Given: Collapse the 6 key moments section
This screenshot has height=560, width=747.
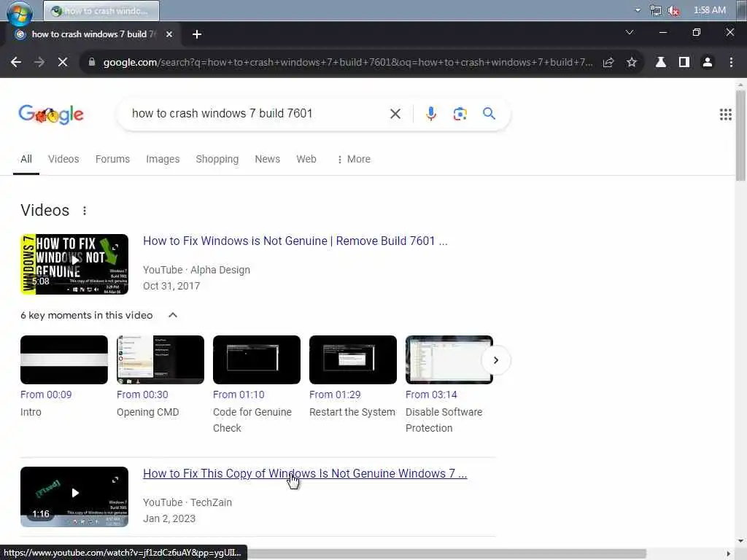Looking at the screenshot, I should [x=173, y=315].
